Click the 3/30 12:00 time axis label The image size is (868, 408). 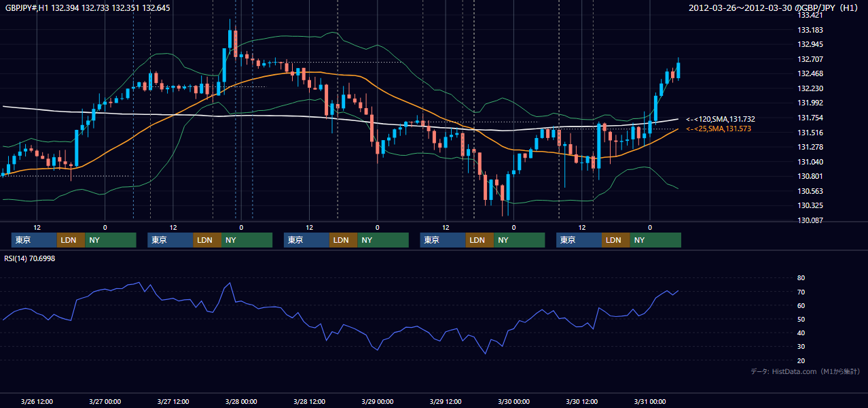point(581,402)
